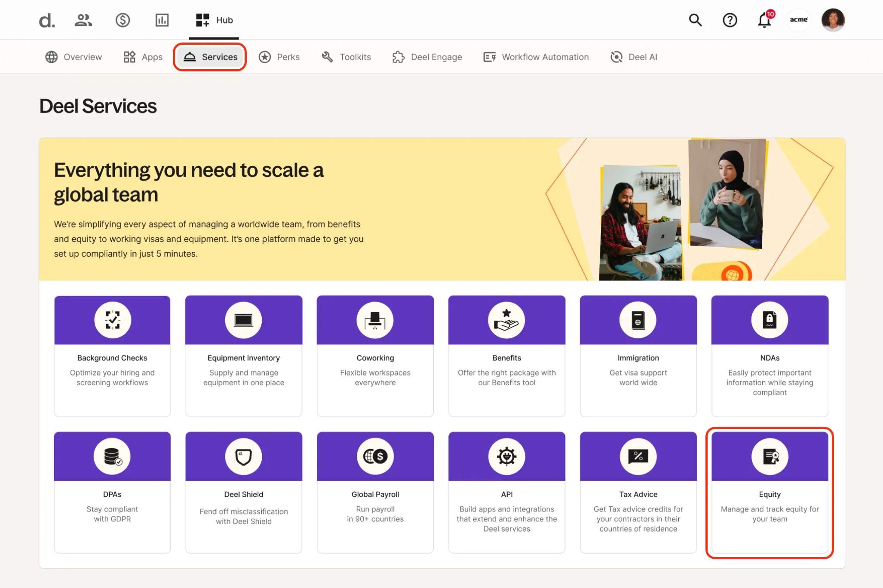Click the DPAs database icon
This screenshot has width=883, height=588.
[112, 456]
